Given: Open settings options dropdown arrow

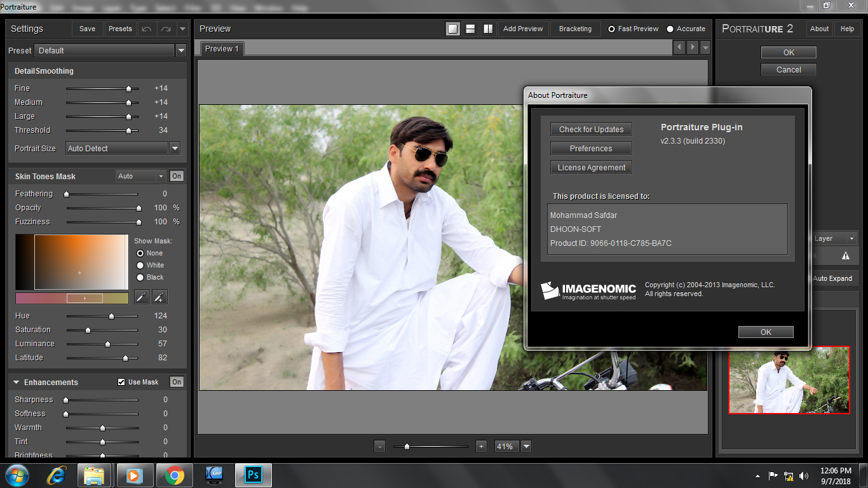Looking at the screenshot, I should click(182, 29).
